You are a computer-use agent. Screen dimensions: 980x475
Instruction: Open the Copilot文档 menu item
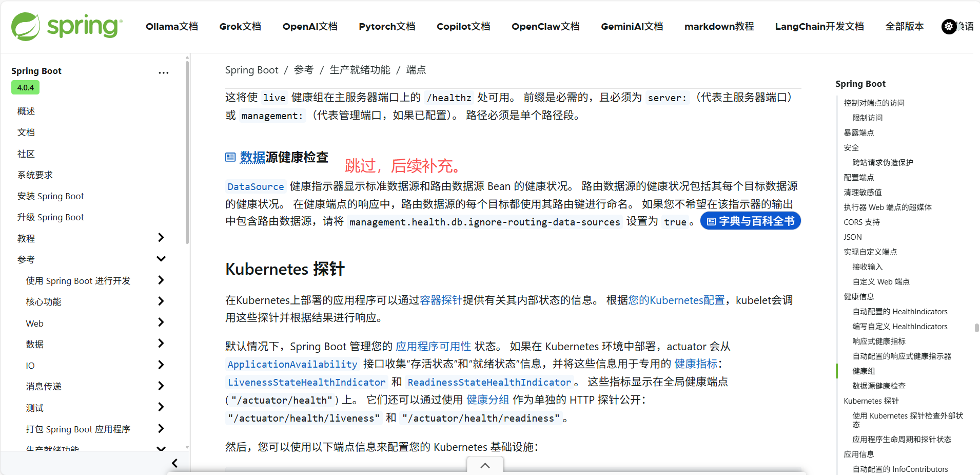[463, 27]
